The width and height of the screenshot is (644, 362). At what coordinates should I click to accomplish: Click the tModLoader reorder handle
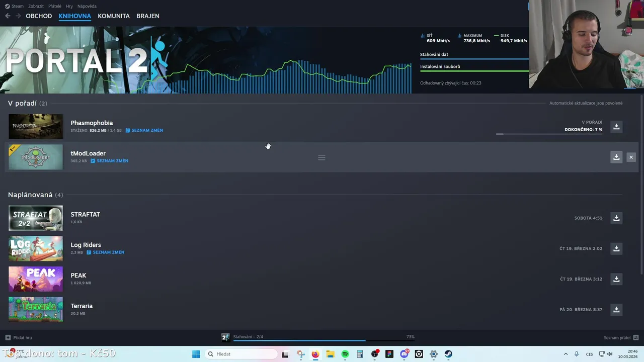click(321, 157)
